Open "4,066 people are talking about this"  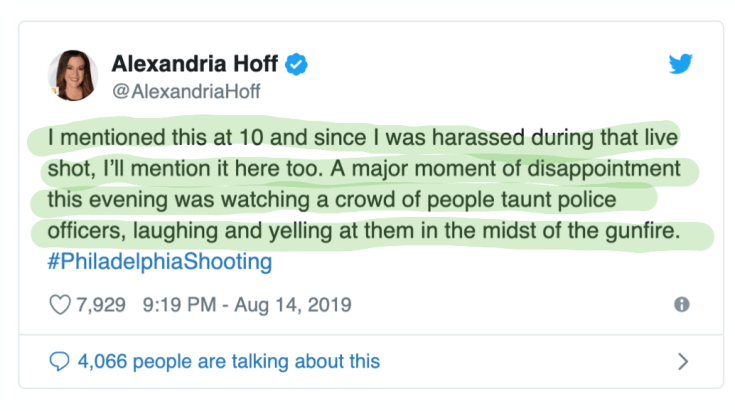point(229,360)
